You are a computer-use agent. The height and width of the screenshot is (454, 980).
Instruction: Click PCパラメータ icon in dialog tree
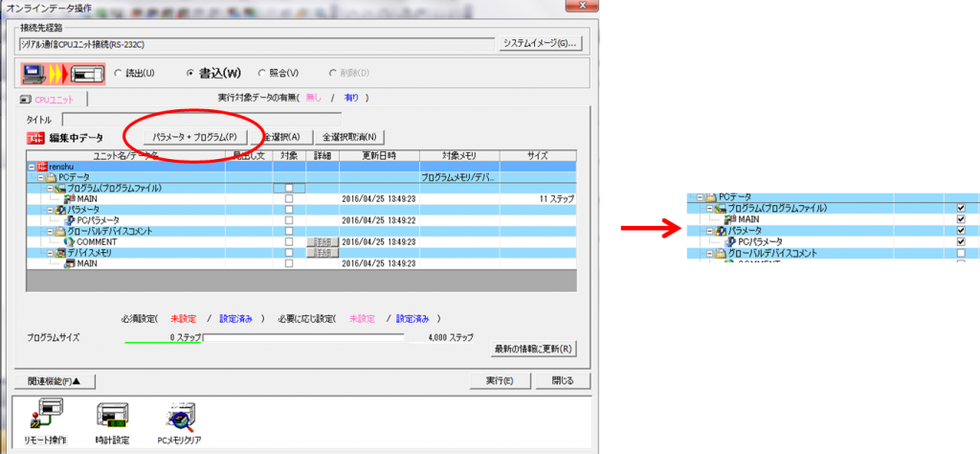(70, 220)
